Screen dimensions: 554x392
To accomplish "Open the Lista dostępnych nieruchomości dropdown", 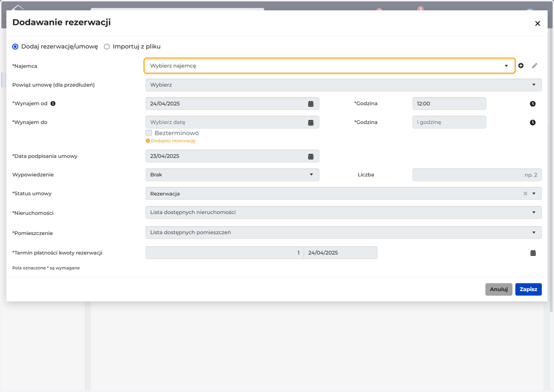I will click(x=343, y=212).
